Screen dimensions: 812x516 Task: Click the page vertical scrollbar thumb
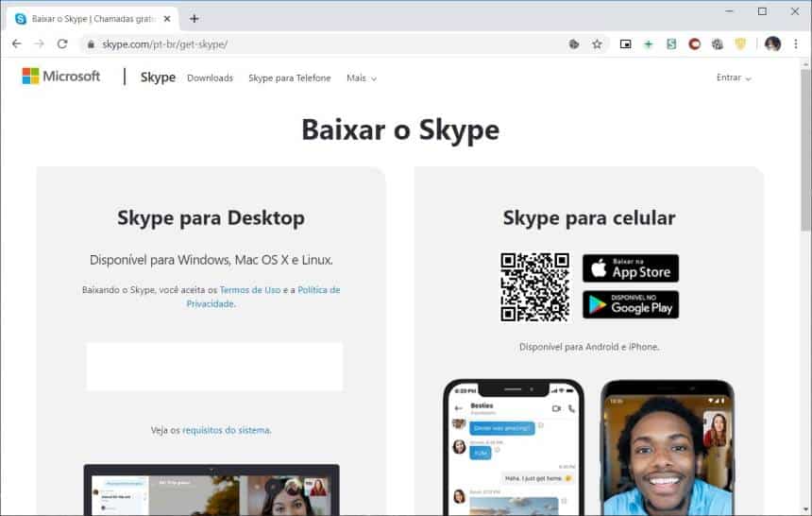tap(805, 150)
